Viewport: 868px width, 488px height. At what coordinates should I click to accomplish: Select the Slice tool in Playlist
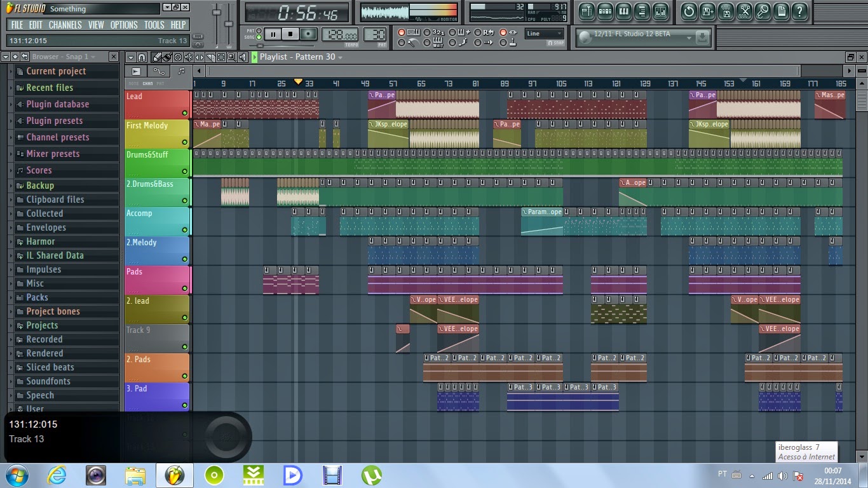tap(210, 57)
